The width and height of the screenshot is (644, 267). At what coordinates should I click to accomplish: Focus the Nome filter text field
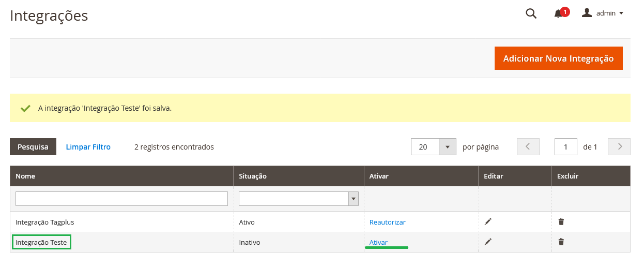click(x=121, y=199)
